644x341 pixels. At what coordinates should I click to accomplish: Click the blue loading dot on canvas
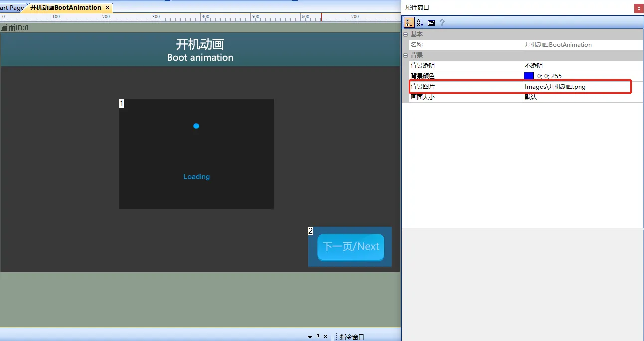196,126
